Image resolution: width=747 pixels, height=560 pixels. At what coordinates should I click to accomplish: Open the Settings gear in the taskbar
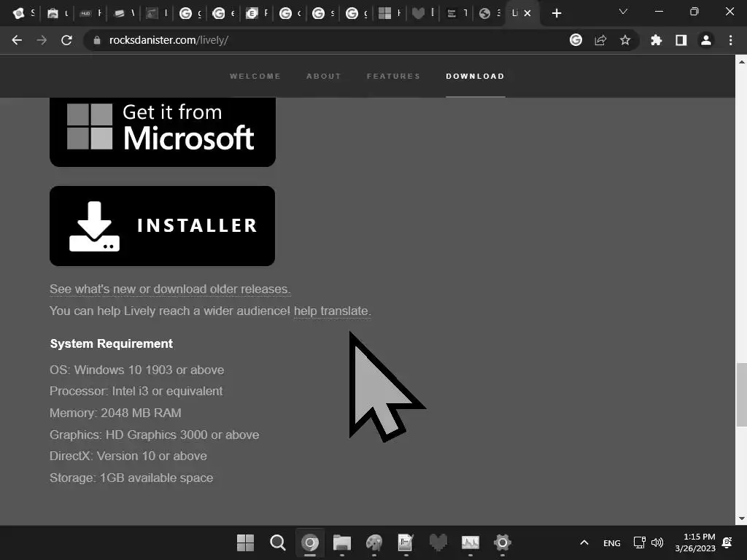click(502, 542)
